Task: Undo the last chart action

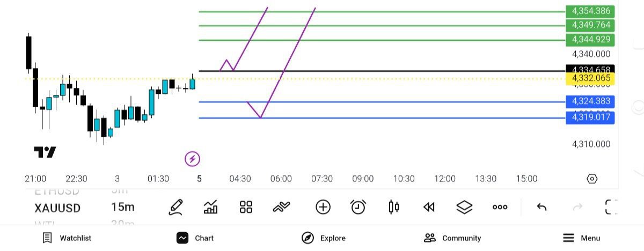Action: pyautogui.click(x=541, y=207)
